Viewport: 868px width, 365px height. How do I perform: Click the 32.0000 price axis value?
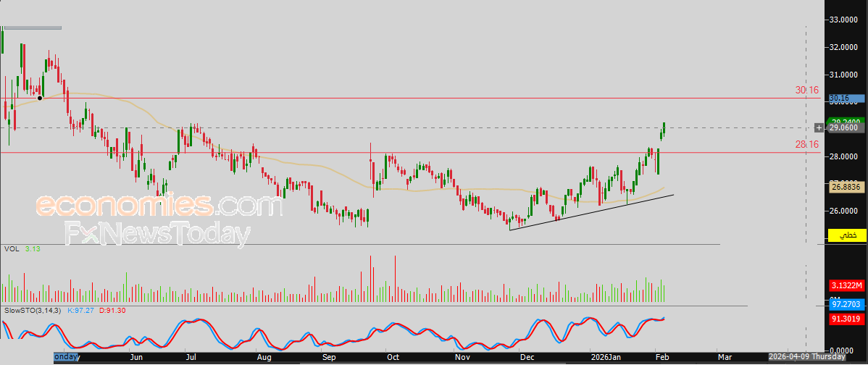[x=843, y=48]
